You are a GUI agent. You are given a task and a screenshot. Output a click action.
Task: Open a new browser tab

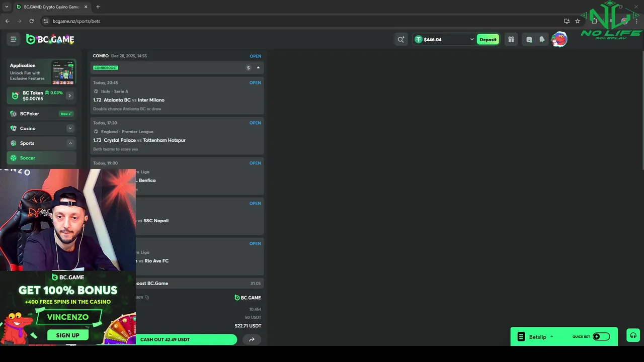click(98, 7)
